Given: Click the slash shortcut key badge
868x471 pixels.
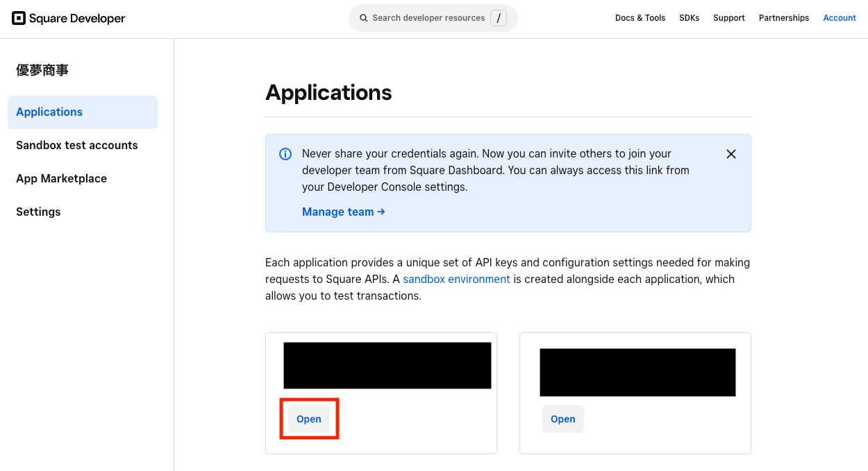Looking at the screenshot, I should click(x=499, y=18).
